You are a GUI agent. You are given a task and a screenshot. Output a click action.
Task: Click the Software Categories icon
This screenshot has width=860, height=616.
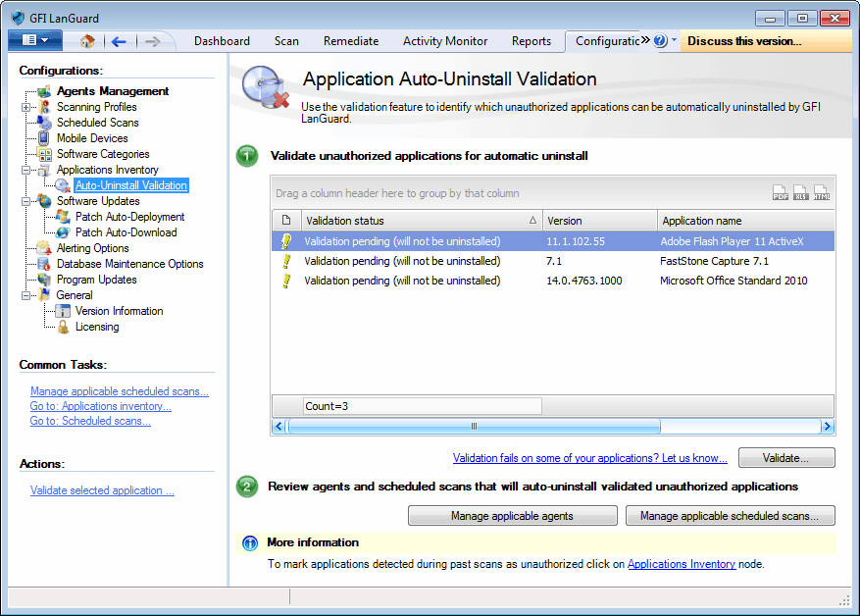pyautogui.click(x=44, y=154)
